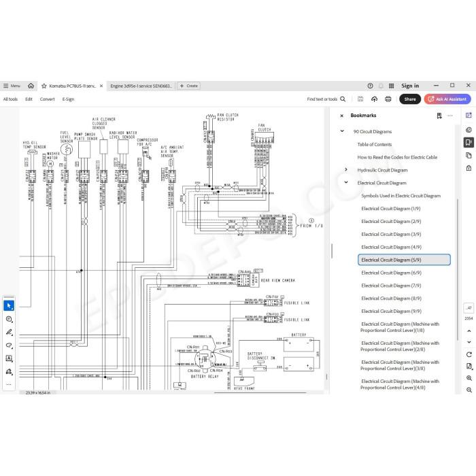
Task: Select Electrical Circuit Diagram (5/9) bookmark
Action: (404, 260)
